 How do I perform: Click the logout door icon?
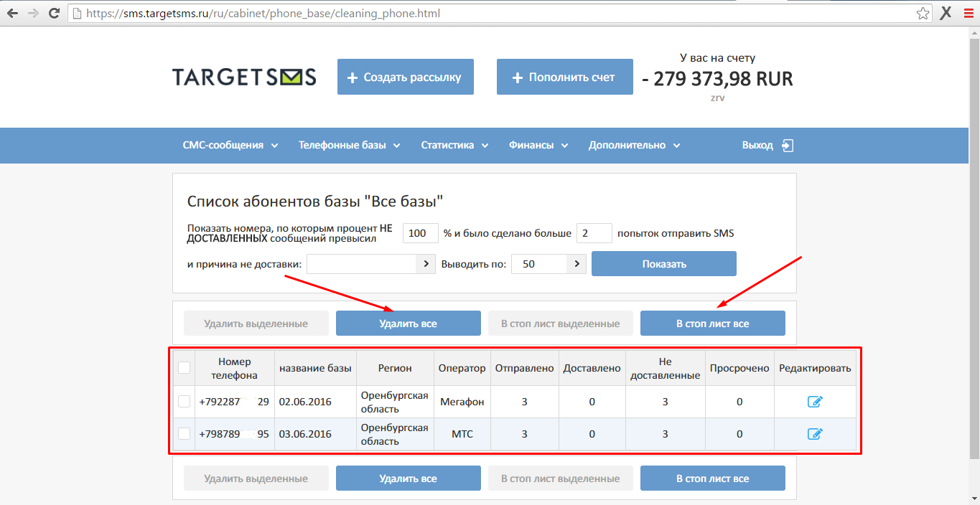[788, 145]
